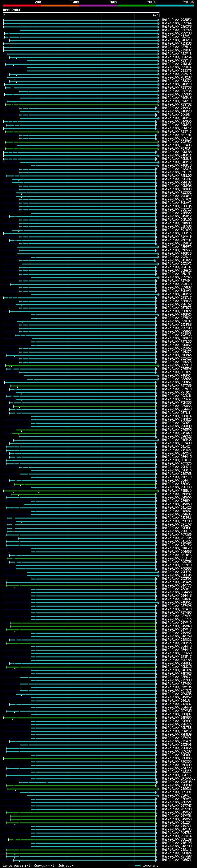Open the UniRef100_Q93WE0 hit
Screen dimensions: 197x868
[x=176, y=20]
